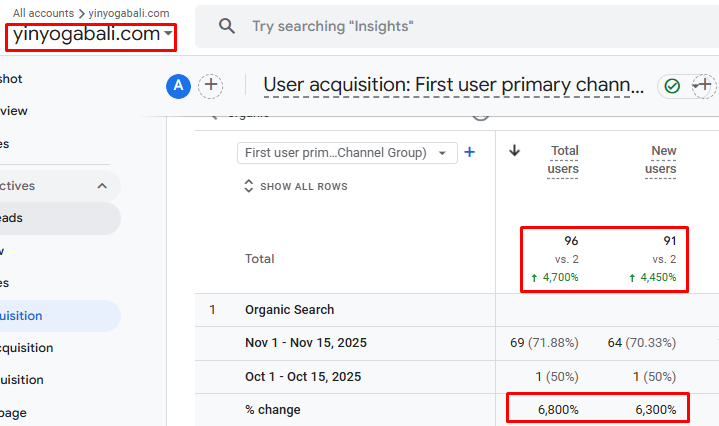This screenshot has width=719, height=426.
Task: Open the First user primary Channel Group dropdown
Action: (347, 153)
